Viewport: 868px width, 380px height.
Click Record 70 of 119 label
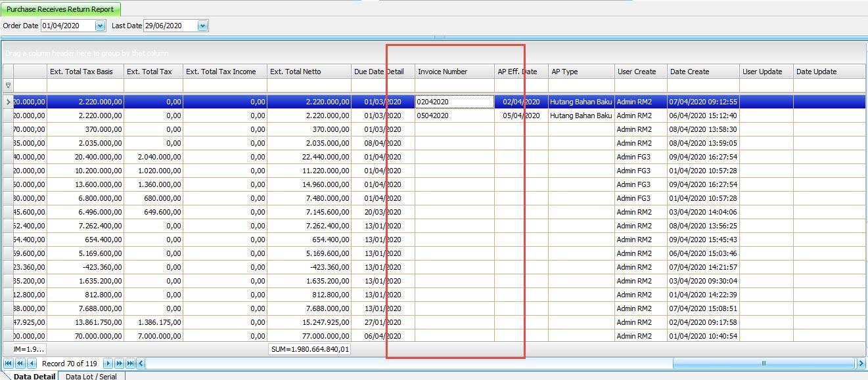coord(70,363)
